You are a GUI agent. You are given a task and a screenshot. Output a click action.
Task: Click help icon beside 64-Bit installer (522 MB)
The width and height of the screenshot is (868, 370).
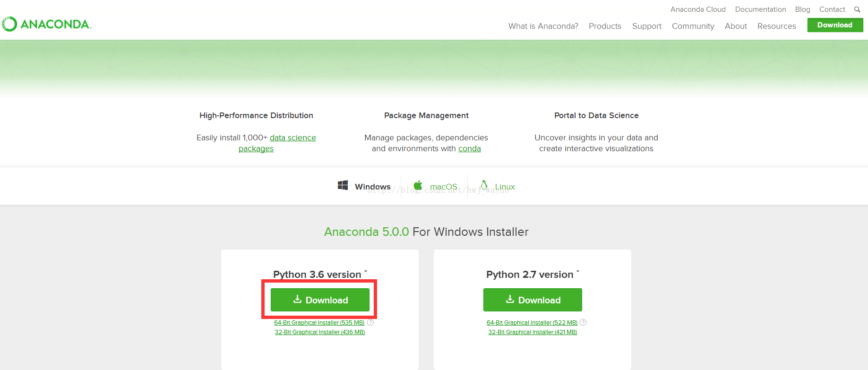tap(583, 322)
